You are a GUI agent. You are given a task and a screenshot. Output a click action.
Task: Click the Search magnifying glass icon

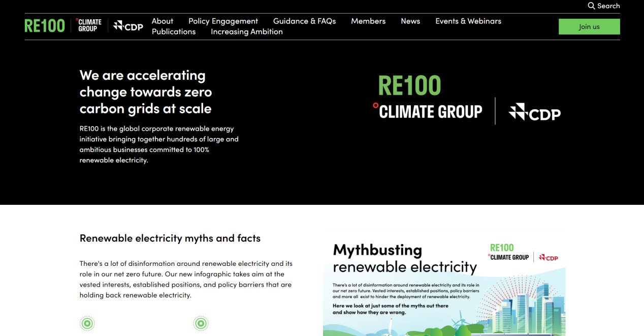pos(591,6)
